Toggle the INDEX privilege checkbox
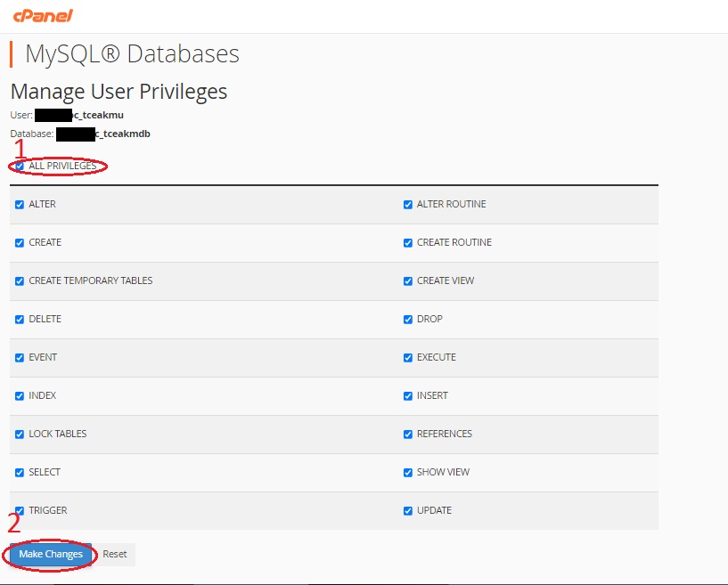Screen dimensions: 728x585 20,395
